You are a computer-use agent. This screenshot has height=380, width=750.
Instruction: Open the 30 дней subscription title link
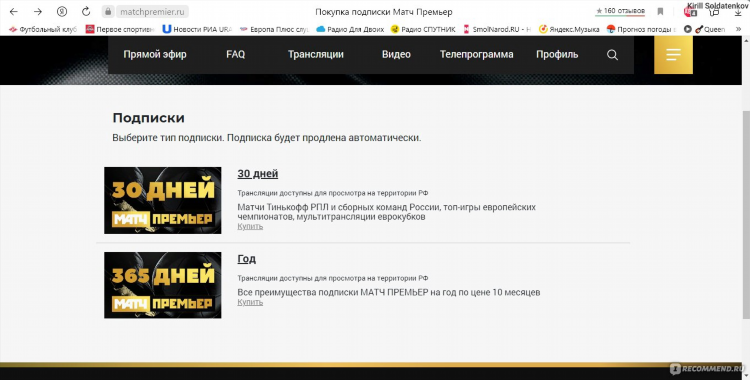(x=258, y=174)
